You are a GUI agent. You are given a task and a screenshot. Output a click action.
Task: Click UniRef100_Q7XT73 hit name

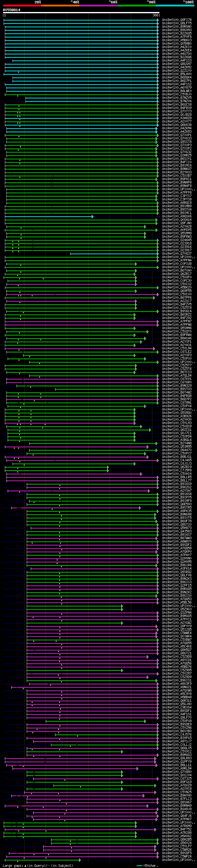[177, 111]
